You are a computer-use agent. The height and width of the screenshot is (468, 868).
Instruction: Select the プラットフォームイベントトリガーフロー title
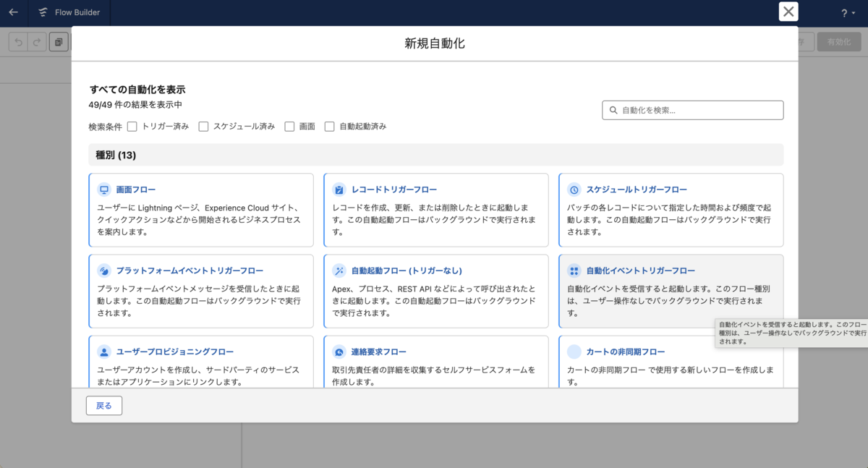[190, 271]
